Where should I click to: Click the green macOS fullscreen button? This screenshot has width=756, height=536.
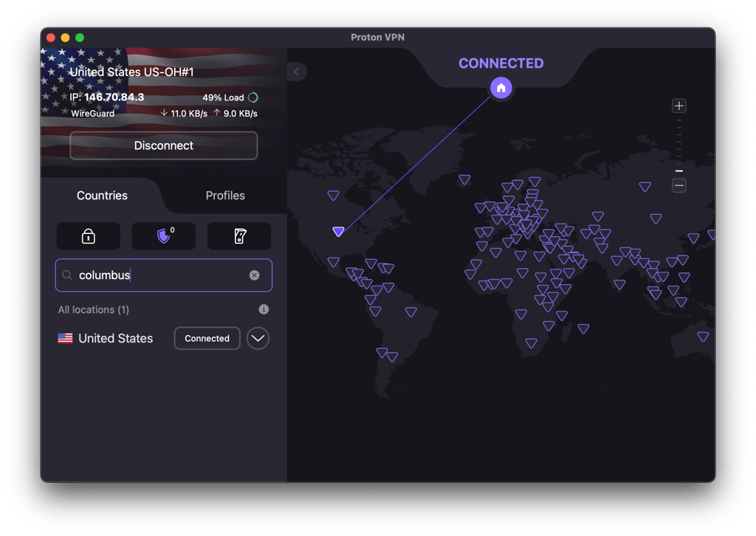coord(80,38)
